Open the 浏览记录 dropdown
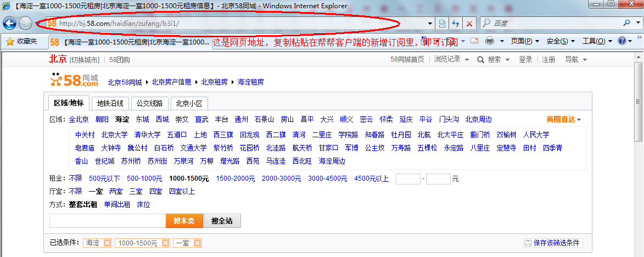644x257 pixels. coord(451,59)
